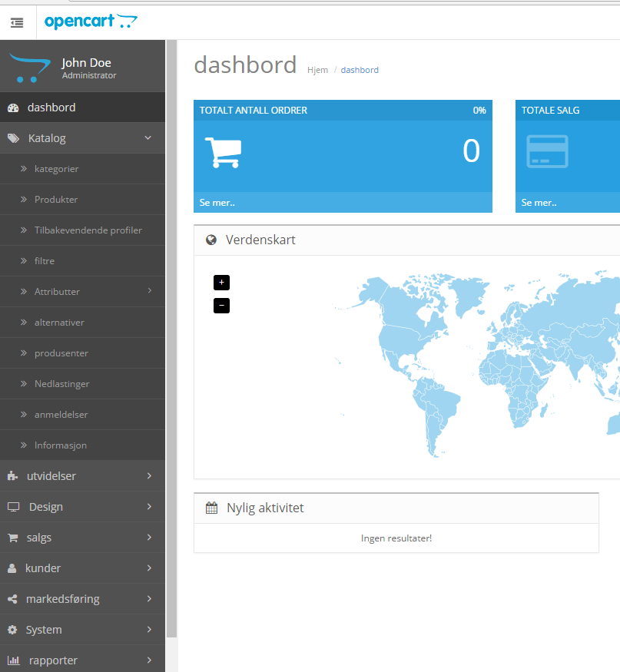Click the globe icon on Verdenskart panel
This screenshot has width=620, height=672.
coord(211,239)
